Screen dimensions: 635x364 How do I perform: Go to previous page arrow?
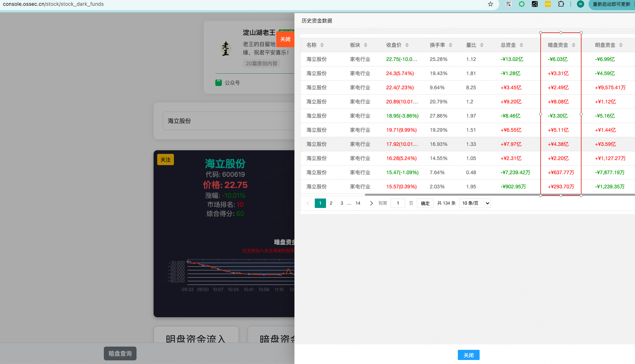coord(308,203)
